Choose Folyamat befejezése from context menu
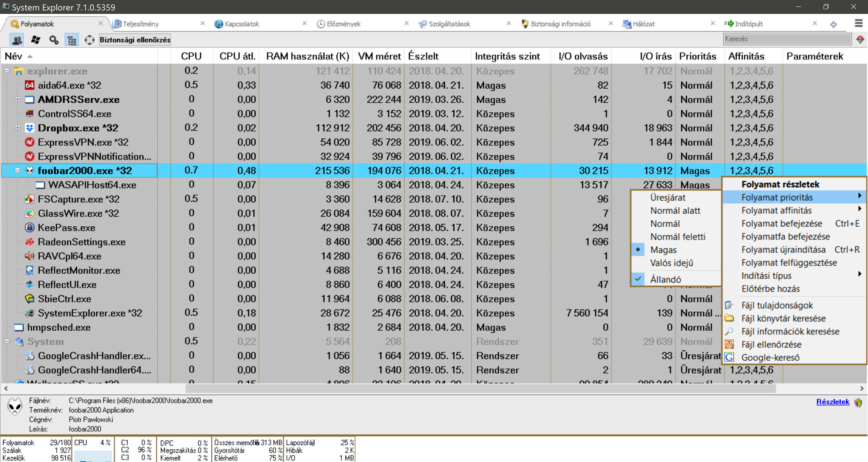Image resolution: width=868 pixels, height=462 pixels. pos(794,223)
